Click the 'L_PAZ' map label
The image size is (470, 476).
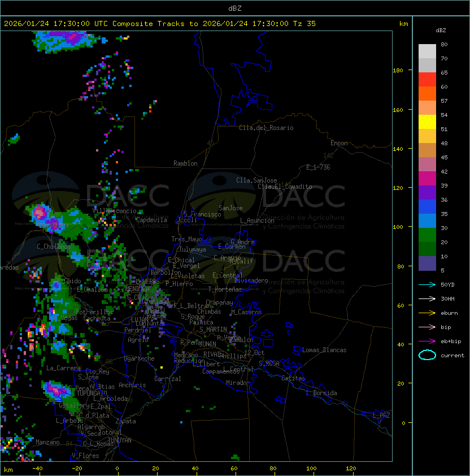[x=381, y=416]
